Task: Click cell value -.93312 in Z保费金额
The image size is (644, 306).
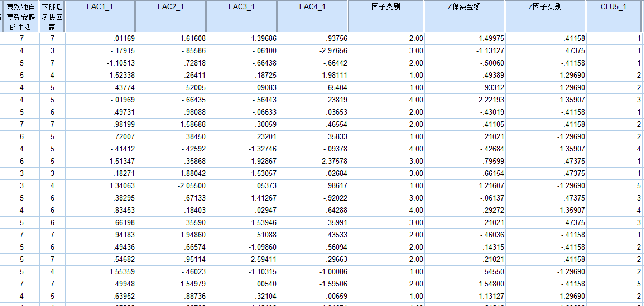Action: click(465, 88)
